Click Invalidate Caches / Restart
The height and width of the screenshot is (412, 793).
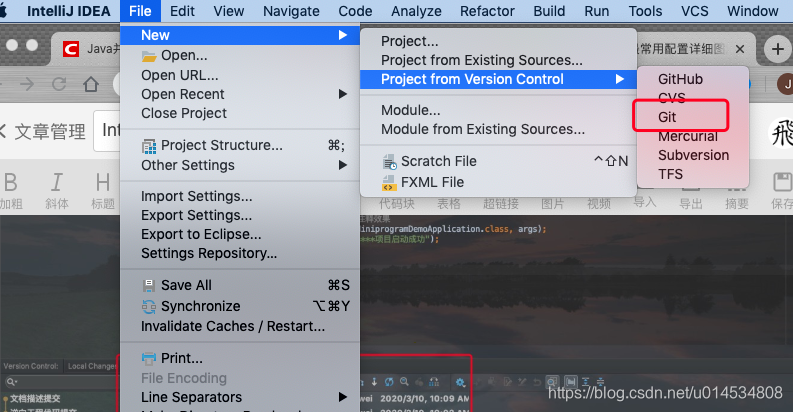[x=232, y=326]
